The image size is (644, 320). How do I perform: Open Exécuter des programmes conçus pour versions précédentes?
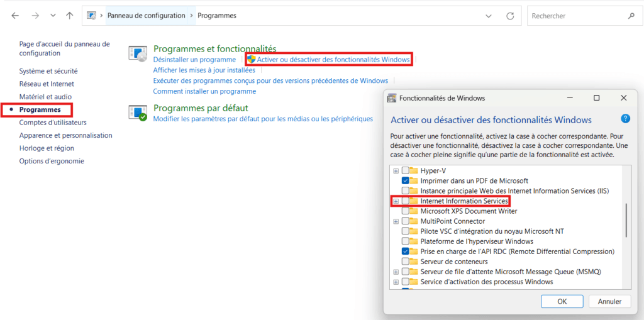270,80
